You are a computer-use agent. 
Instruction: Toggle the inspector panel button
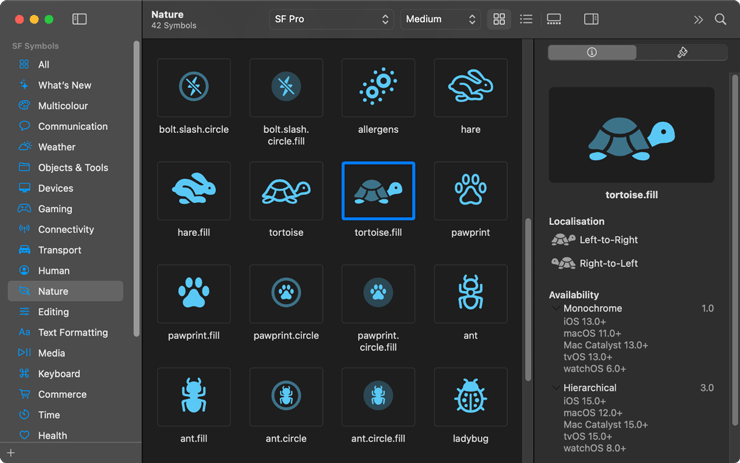tap(591, 19)
